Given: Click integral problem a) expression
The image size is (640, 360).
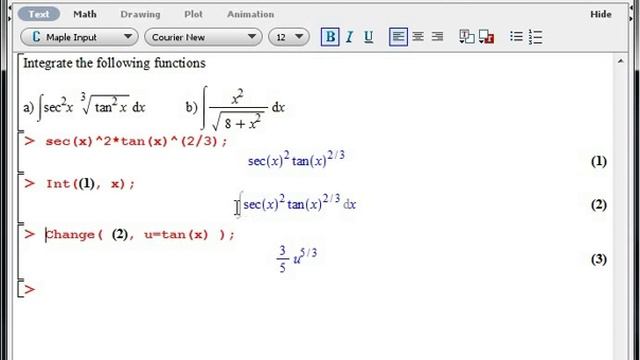Looking at the screenshot, I should point(84,107).
